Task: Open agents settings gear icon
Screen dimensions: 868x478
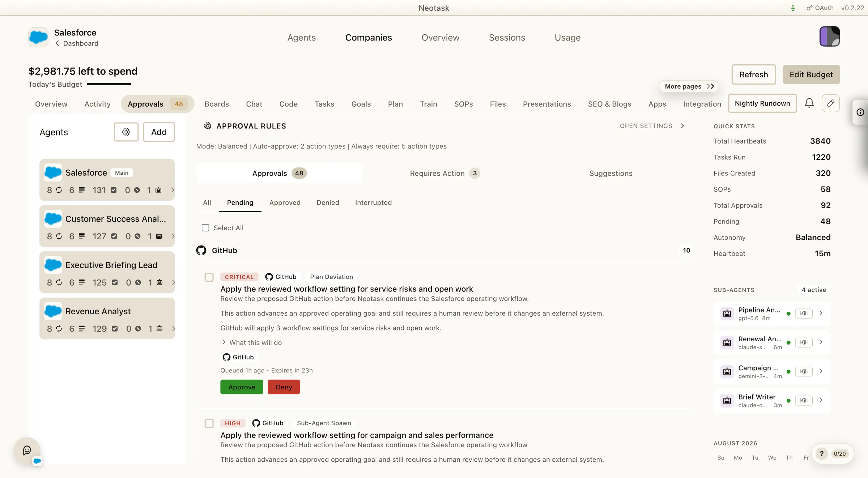Action: pyautogui.click(x=126, y=132)
